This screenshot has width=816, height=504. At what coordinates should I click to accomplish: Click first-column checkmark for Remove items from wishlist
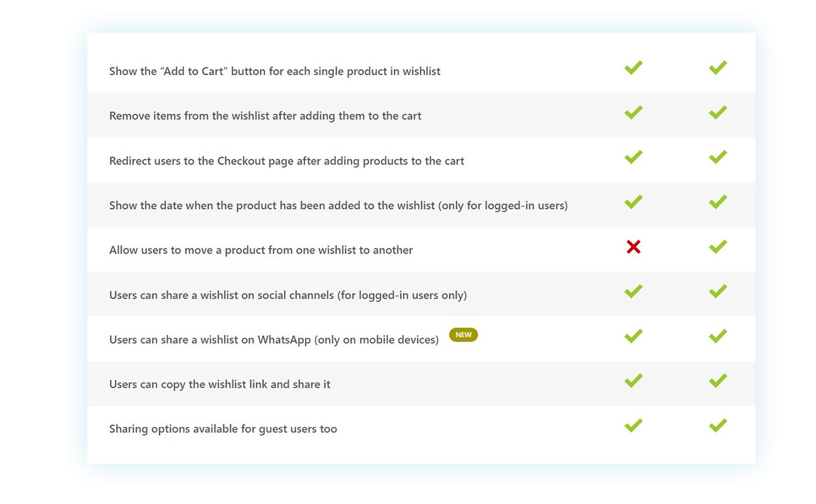(633, 112)
